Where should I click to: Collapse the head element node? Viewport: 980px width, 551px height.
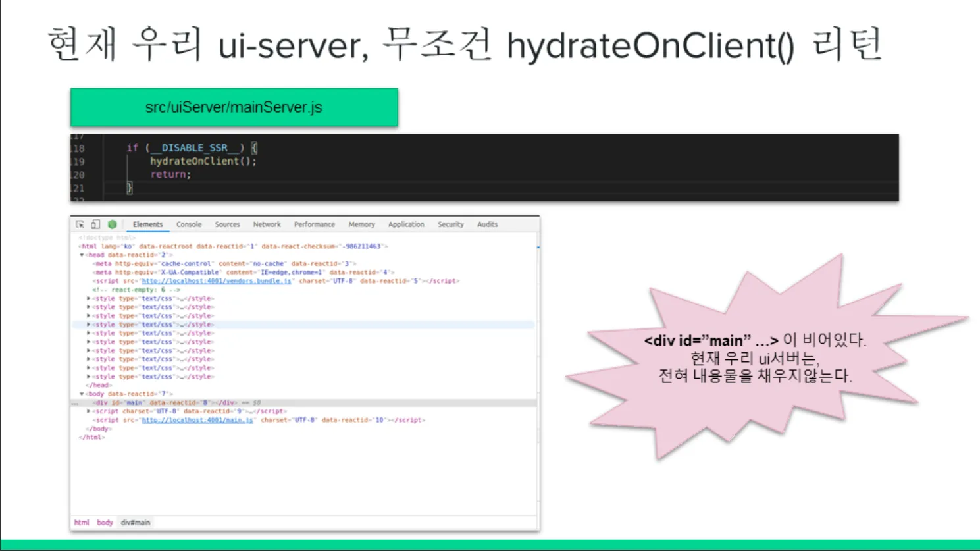pyautogui.click(x=82, y=255)
